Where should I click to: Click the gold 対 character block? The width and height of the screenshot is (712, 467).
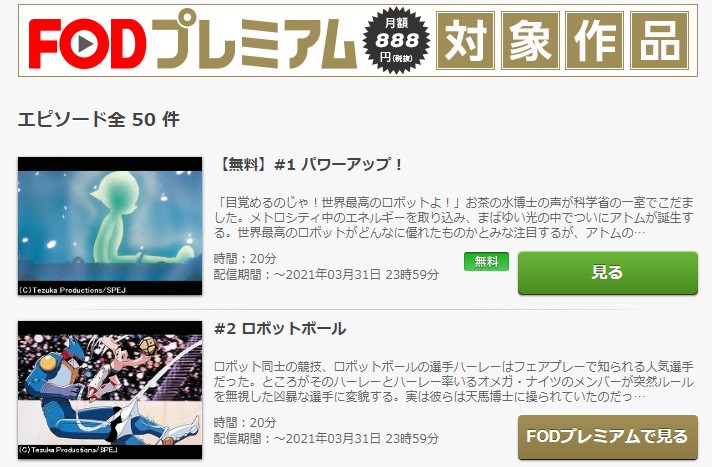coord(465,40)
